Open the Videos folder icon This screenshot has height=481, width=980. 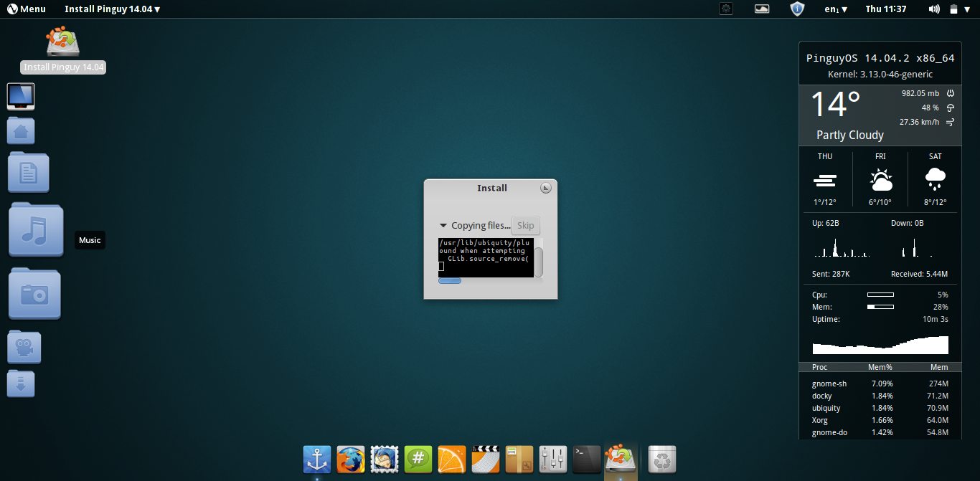pos(24,348)
